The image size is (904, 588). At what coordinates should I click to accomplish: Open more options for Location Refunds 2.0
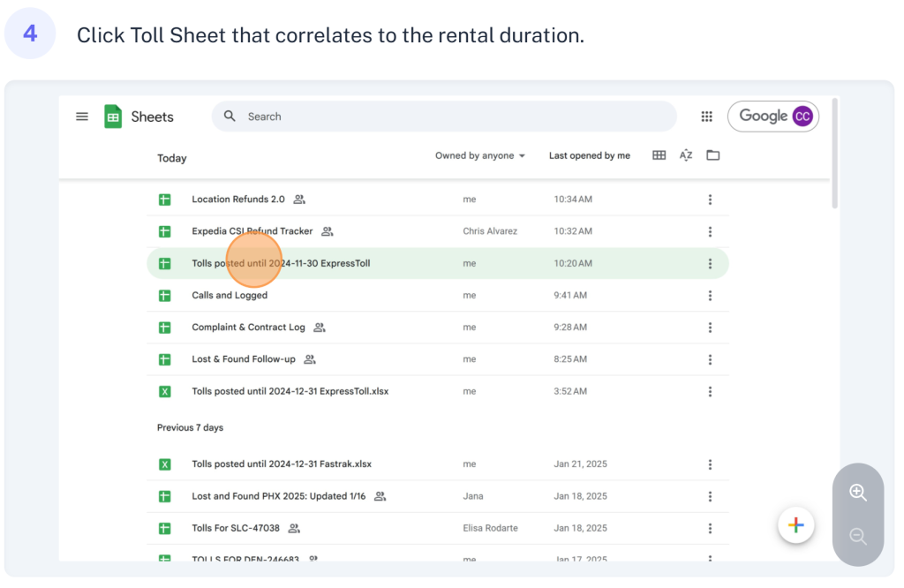click(x=710, y=200)
